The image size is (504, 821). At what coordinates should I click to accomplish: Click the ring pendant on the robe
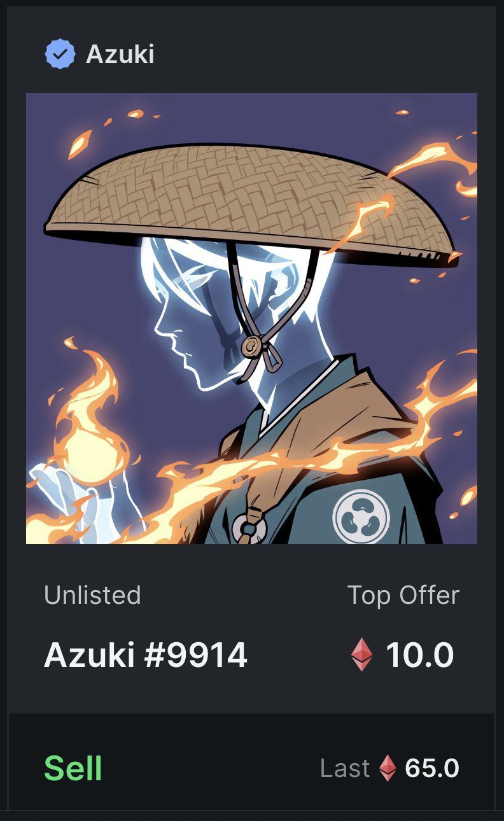248,528
